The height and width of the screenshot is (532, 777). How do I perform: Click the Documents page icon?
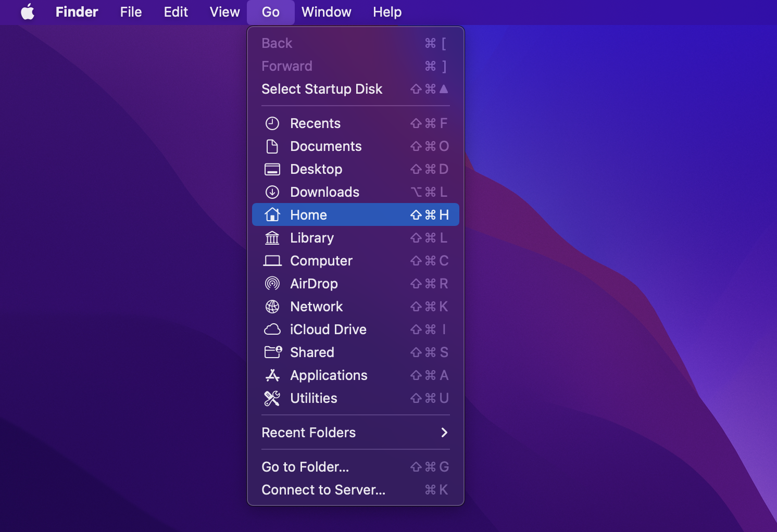click(x=272, y=146)
